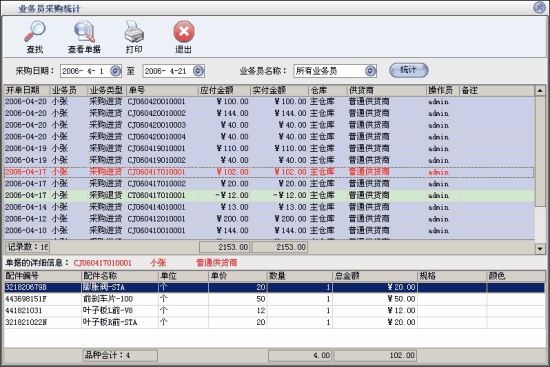Image resolution: width=550 pixels, height=367 pixels.
Task: Close the window with top-right X
Action: [539, 7]
